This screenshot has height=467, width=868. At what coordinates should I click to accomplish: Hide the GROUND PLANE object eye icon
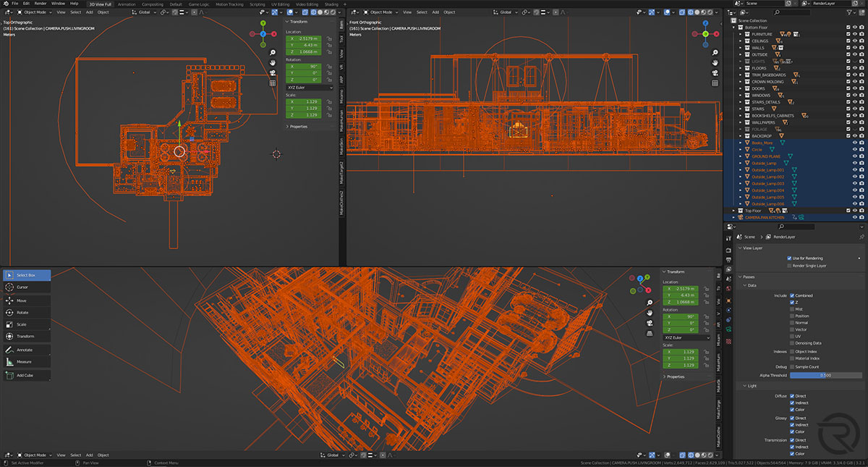(854, 156)
